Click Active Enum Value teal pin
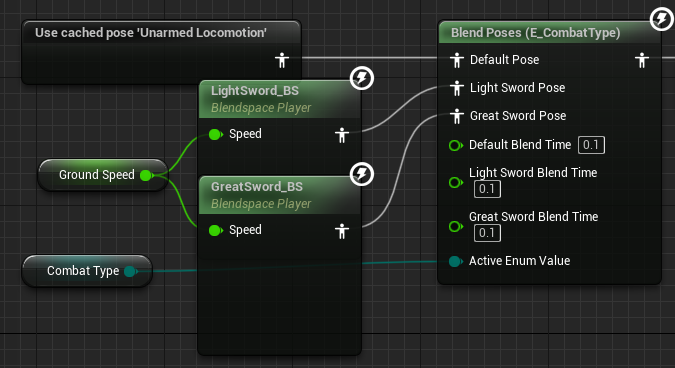Screen dimensions: 675x368 [x=455, y=261]
